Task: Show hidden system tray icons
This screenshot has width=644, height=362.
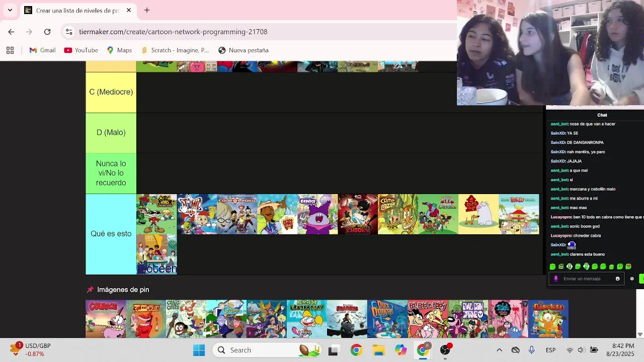Action: [x=499, y=350]
